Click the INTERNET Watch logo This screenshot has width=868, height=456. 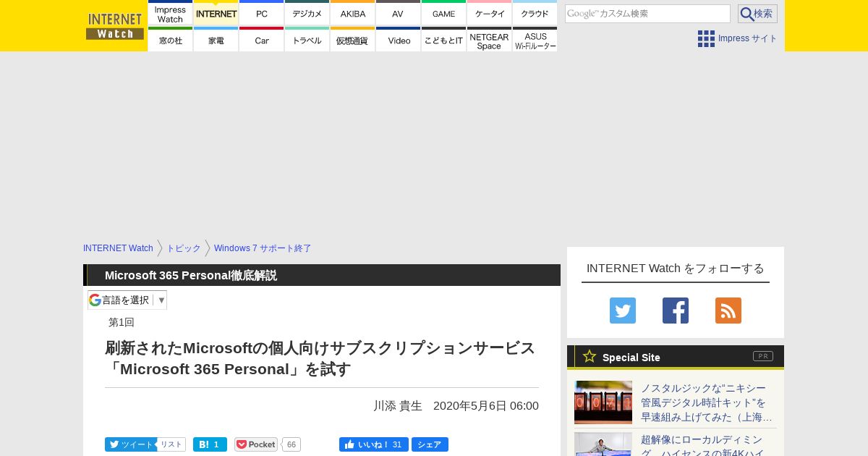[114, 25]
